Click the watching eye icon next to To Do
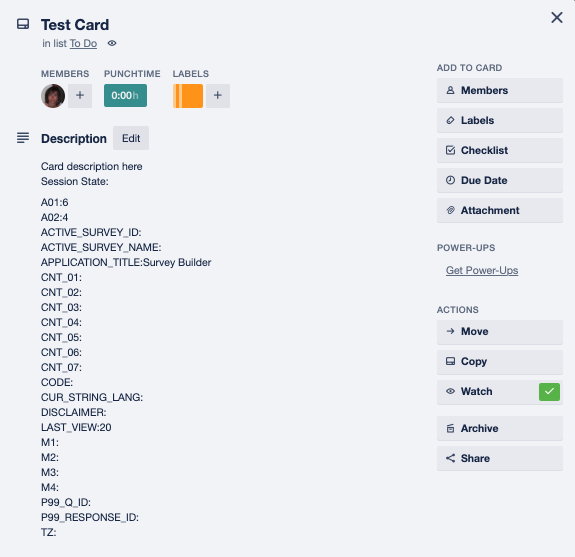This screenshot has width=575, height=557. click(x=112, y=43)
